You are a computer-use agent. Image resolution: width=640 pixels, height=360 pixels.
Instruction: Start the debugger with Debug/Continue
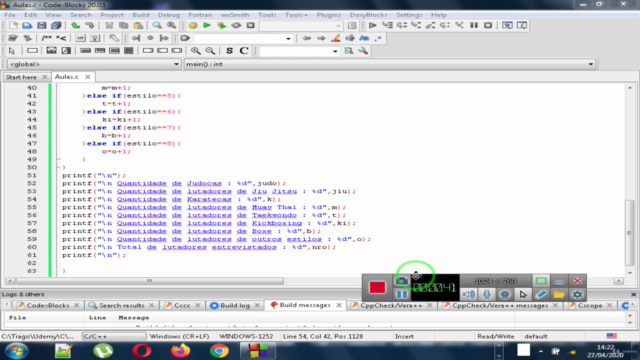click(x=372, y=25)
